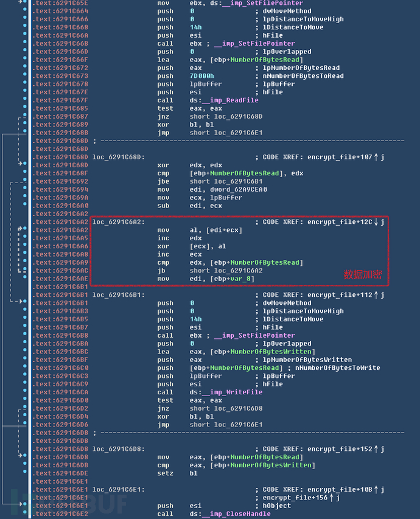Click loc_6291C6A2 target in the jb instruction
Screen dimensions: 420x519
pyautogui.click(x=238, y=270)
